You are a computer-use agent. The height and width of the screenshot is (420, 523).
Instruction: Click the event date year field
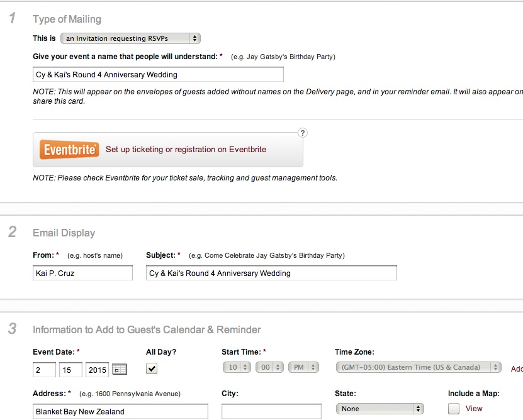click(98, 370)
